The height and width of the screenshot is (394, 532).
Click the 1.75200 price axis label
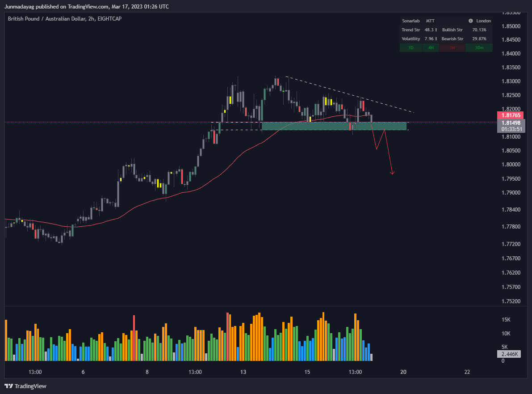tap(511, 301)
